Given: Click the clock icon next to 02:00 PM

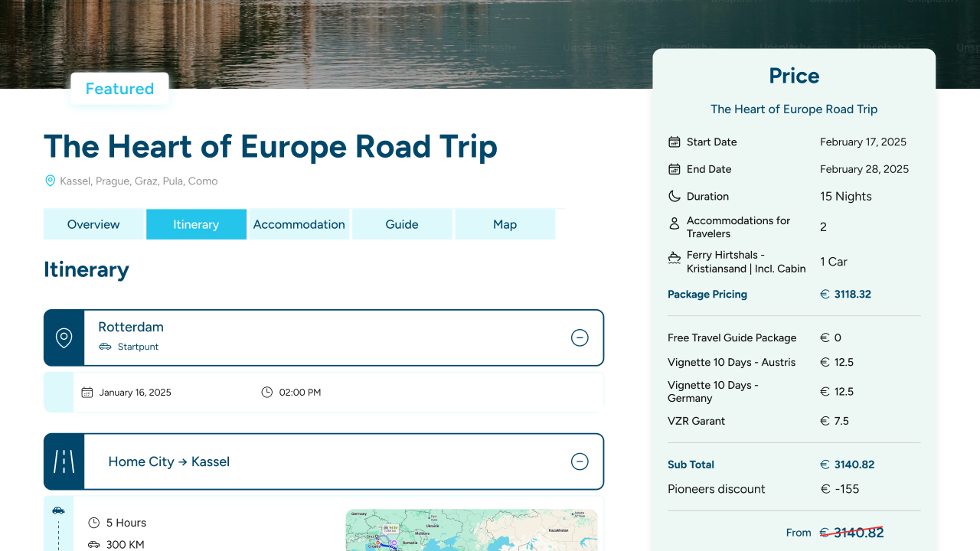Looking at the screenshot, I should [266, 393].
